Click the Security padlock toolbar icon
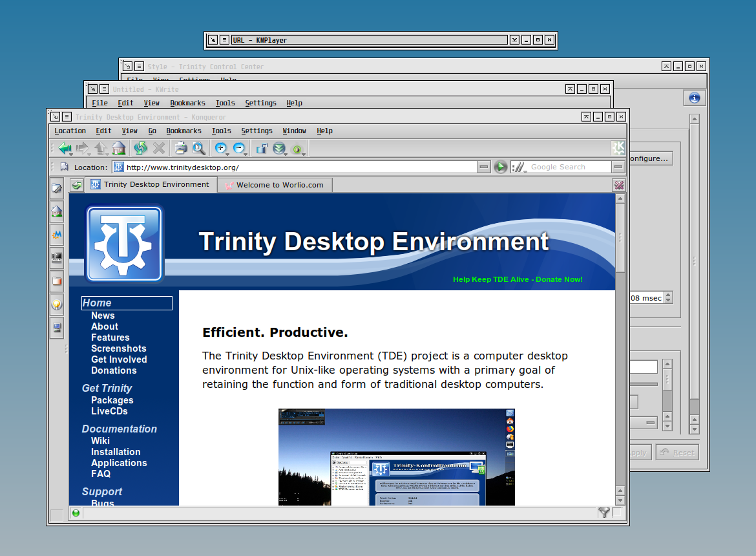 261,148
